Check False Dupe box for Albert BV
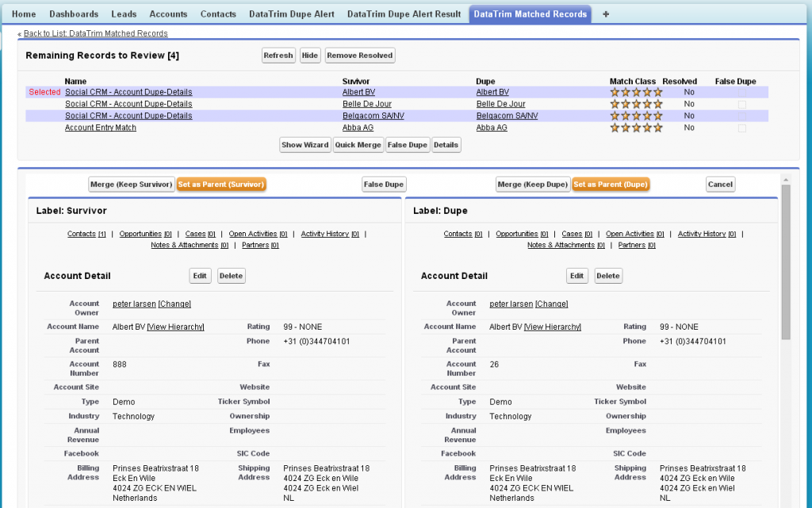 [x=742, y=93]
